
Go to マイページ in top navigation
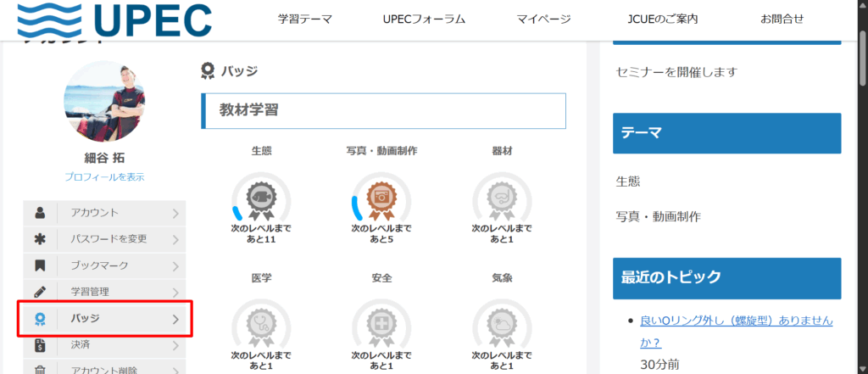point(543,19)
